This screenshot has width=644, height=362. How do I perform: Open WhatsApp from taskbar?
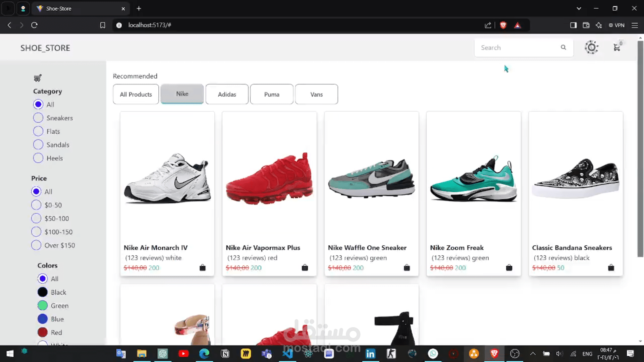[x=433, y=354]
